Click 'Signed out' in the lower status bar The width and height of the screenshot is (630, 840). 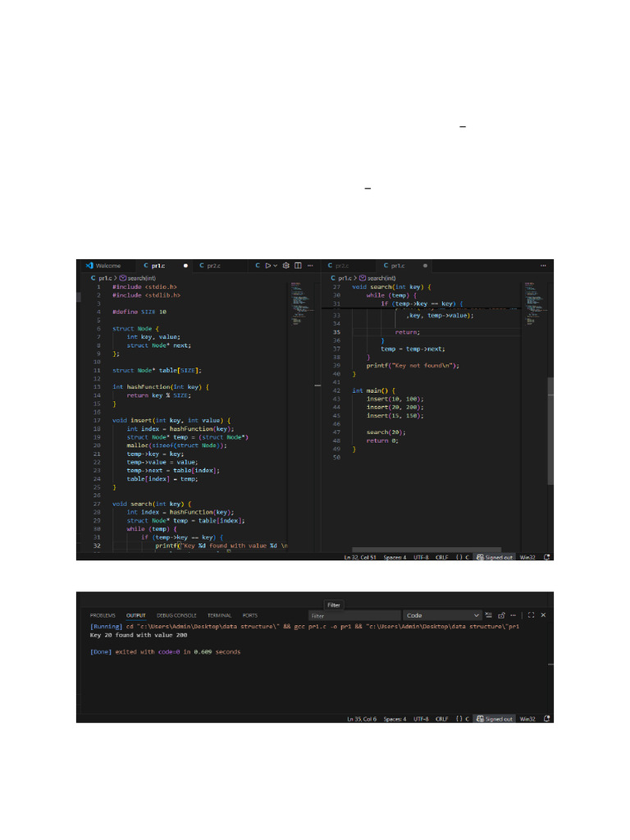(x=495, y=719)
